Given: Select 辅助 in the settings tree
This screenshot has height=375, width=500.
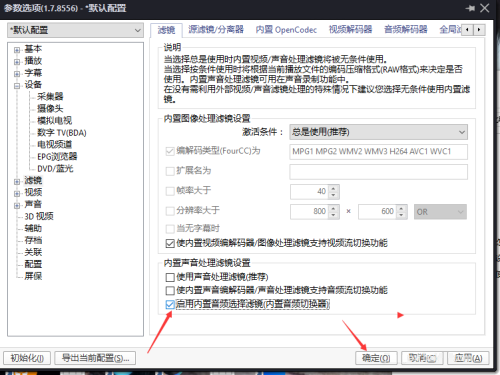Looking at the screenshot, I should [33, 228].
